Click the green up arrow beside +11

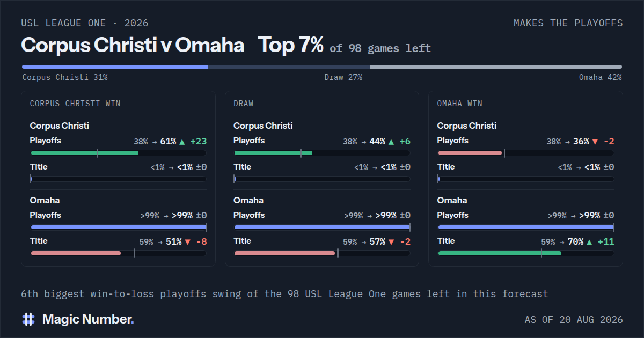(589, 242)
